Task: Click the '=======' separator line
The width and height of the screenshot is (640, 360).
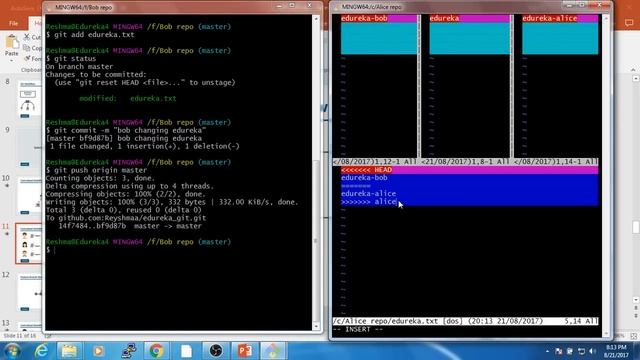Action: [356, 186]
